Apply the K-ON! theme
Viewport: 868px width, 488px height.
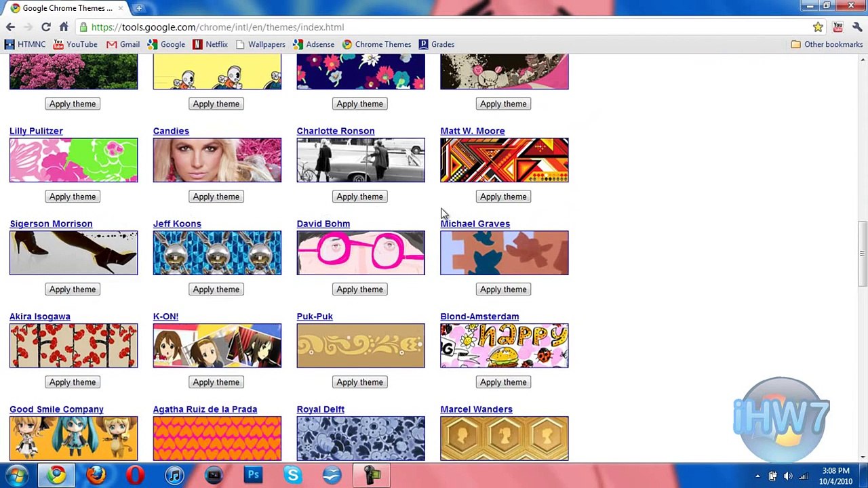coord(216,382)
